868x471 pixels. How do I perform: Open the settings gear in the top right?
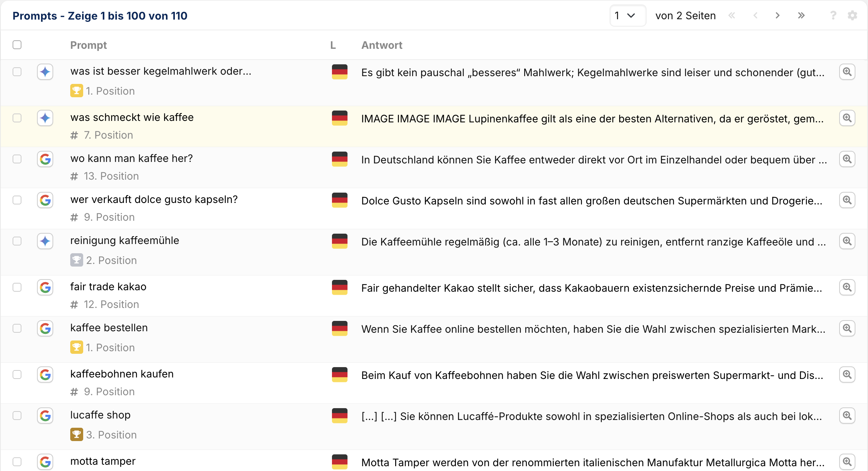point(852,16)
